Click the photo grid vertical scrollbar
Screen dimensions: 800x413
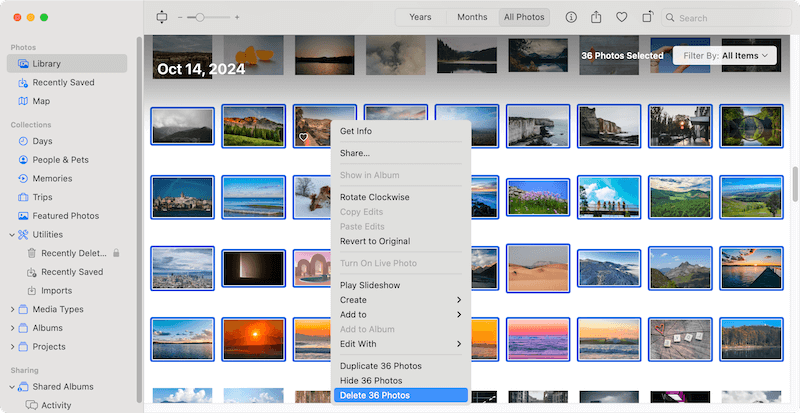[x=795, y=184]
